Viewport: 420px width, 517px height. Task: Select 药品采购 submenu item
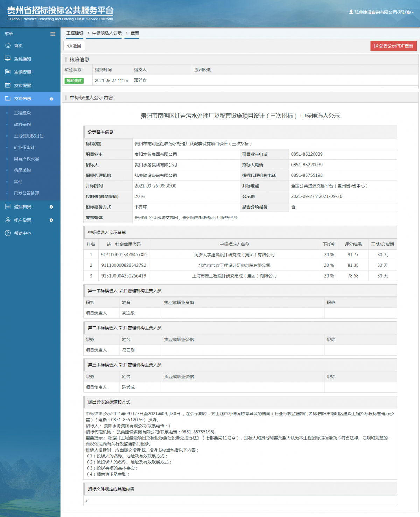(22, 170)
